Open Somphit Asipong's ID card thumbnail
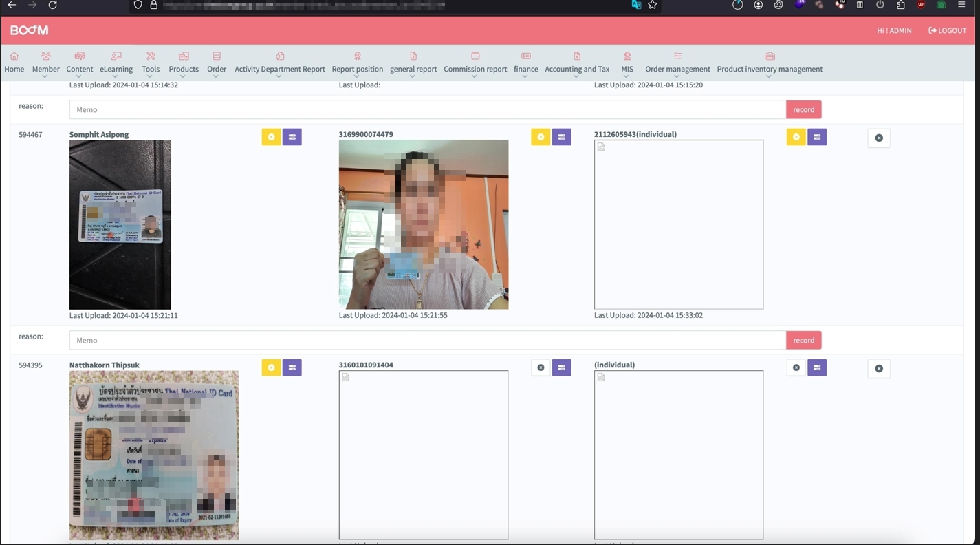Viewport: 980px width, 545px height. [120, 224]
